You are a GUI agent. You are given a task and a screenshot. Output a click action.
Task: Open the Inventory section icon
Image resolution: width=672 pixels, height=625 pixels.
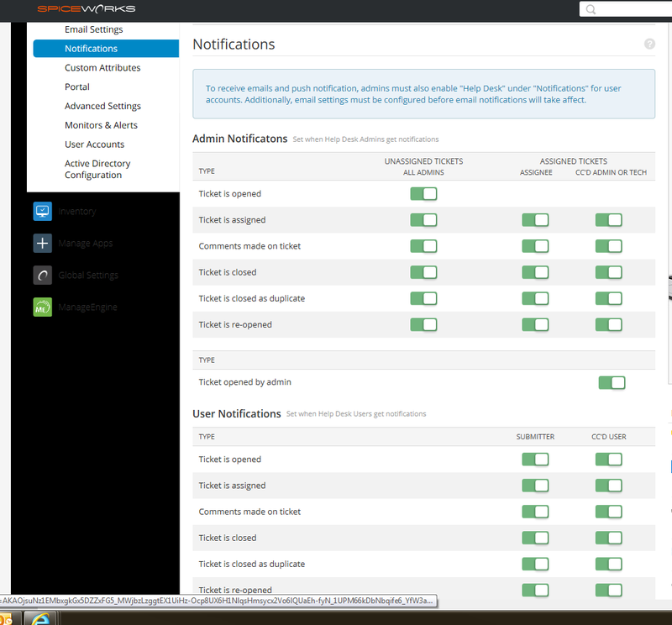42,212
